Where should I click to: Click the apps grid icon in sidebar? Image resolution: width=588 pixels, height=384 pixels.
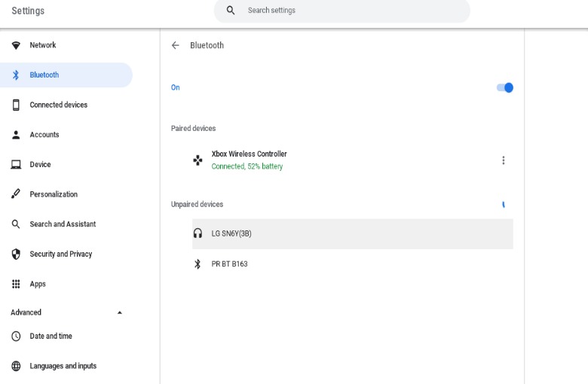point(16,284)
